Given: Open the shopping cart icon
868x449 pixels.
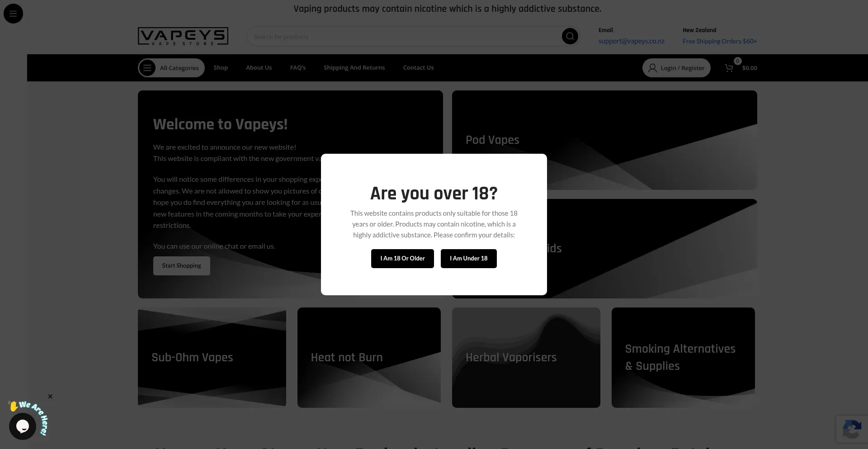Looking at the screenshot, I should point(729,68).
